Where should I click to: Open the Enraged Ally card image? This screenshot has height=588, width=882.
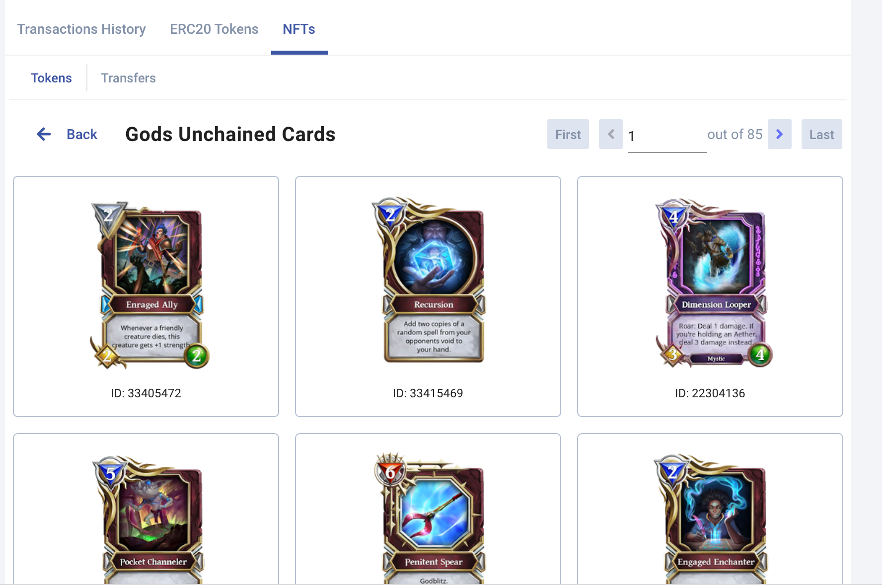(149, 285)
